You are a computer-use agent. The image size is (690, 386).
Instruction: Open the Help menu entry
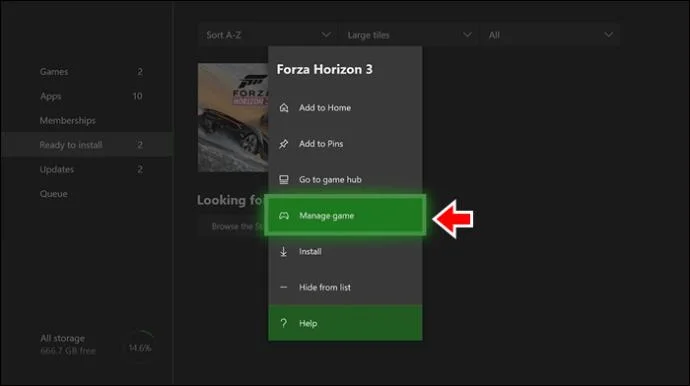coord(345,323)
